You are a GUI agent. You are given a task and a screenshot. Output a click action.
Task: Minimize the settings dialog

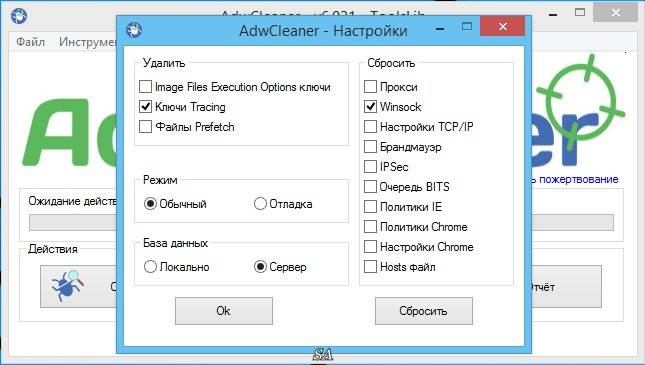click(440, 28)
